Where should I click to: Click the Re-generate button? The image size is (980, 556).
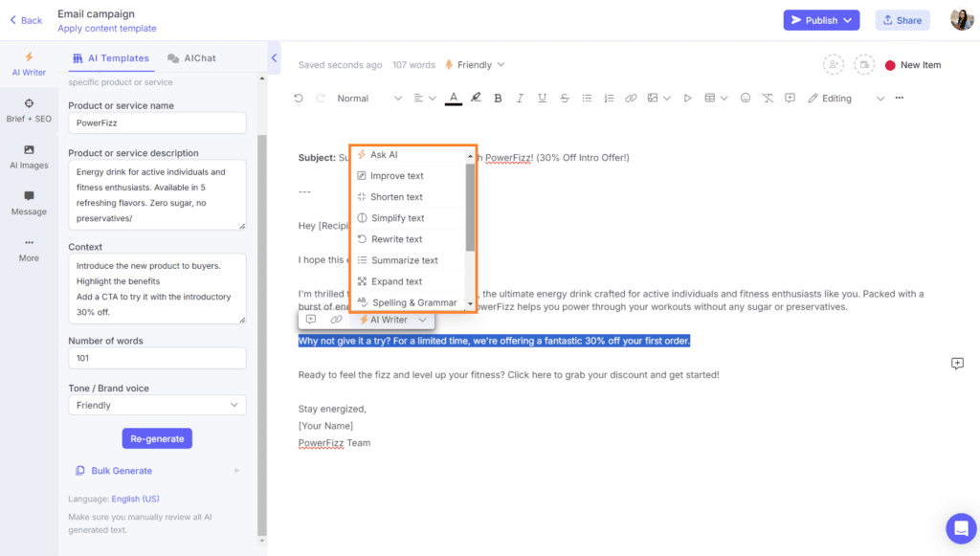[157, 438]
